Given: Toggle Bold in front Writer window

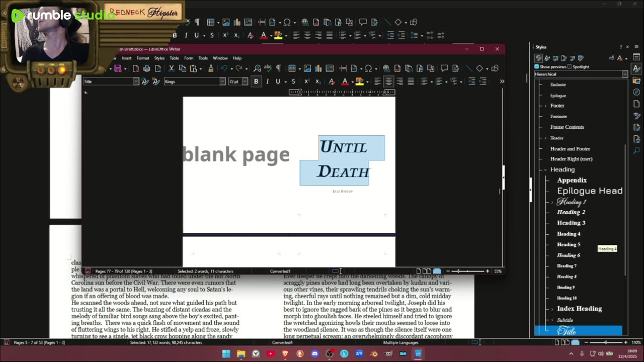Looking at the screenshot, I should pyautogui.click(x=256, y=81).
